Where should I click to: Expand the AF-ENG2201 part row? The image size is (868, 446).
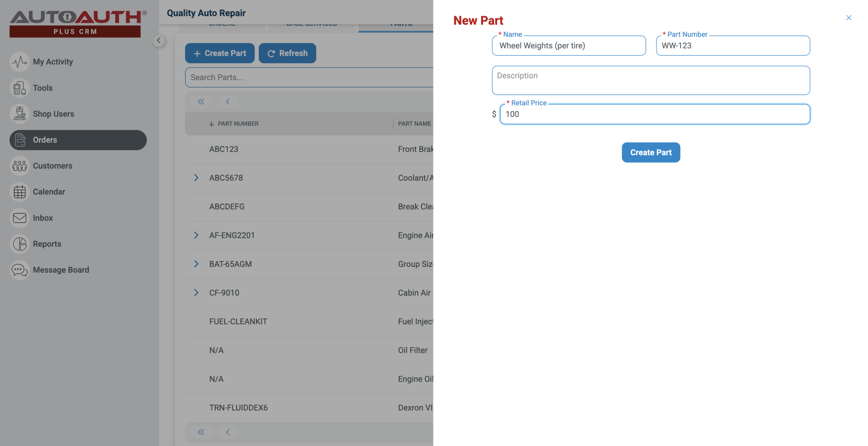pos(196,235)
